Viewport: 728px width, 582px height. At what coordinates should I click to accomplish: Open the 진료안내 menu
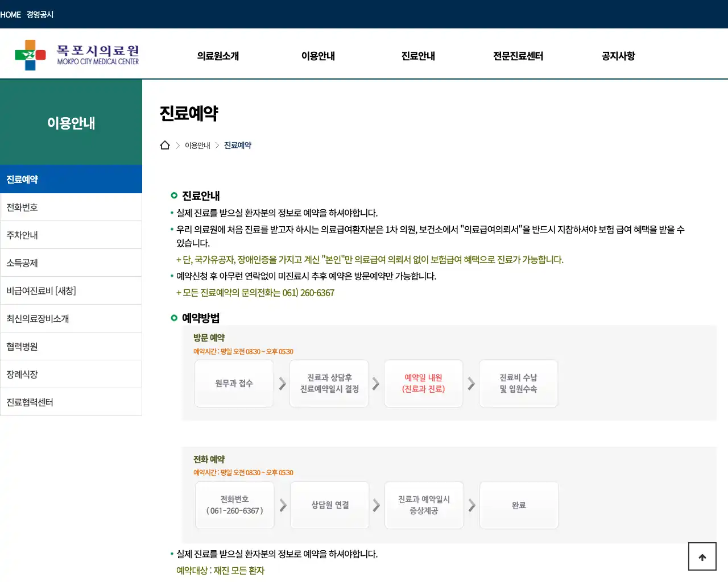[x=417, y=56]
